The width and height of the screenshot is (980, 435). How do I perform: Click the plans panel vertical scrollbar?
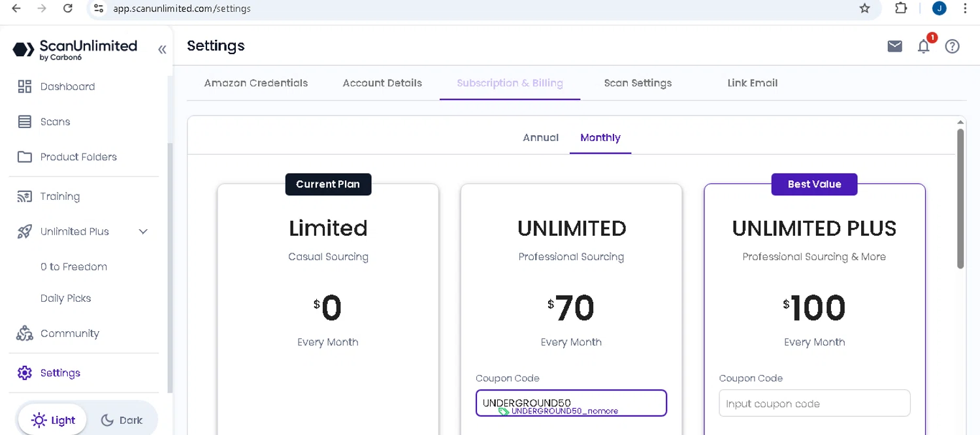click(x=960, y=199)
